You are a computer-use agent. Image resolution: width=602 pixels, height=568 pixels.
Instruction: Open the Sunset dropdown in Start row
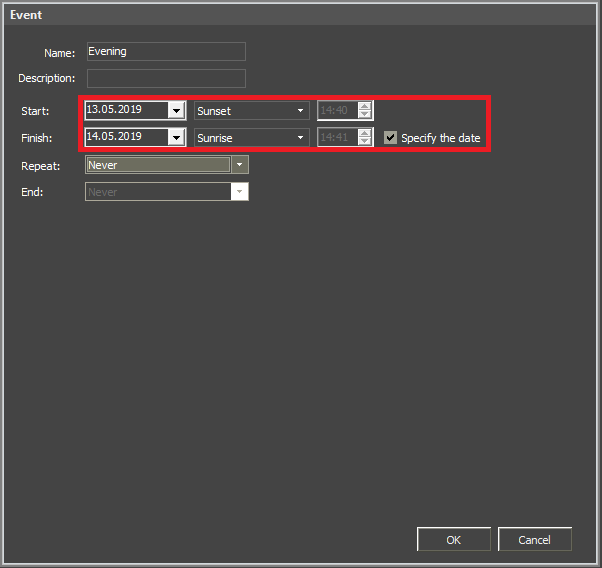(251, 111)
